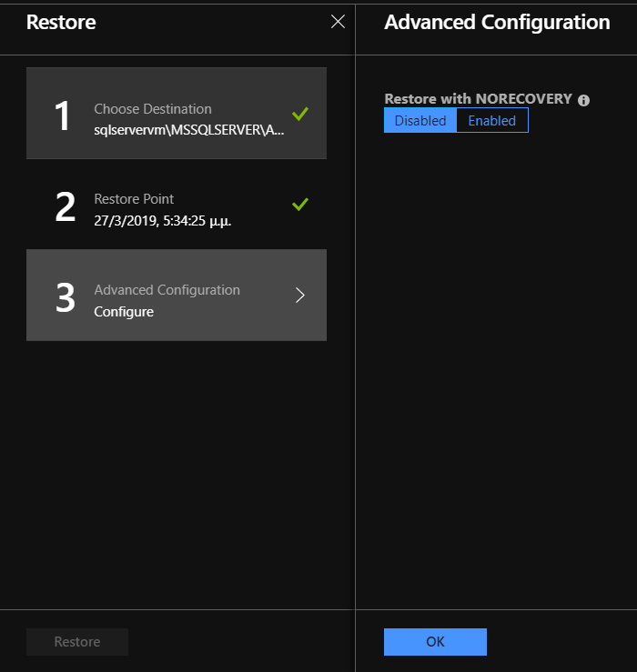Enable Restore with NORECOVERY

click(x=492, y=120)
